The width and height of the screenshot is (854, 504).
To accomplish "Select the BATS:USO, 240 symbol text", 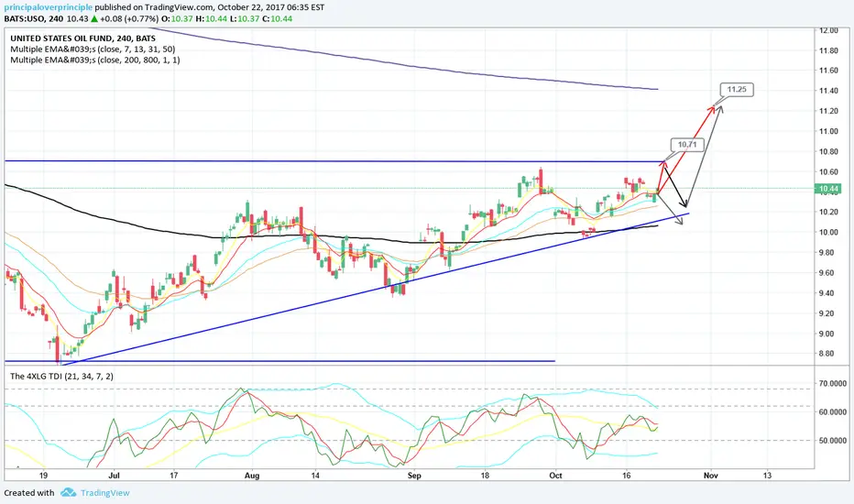I will point(33,19).
